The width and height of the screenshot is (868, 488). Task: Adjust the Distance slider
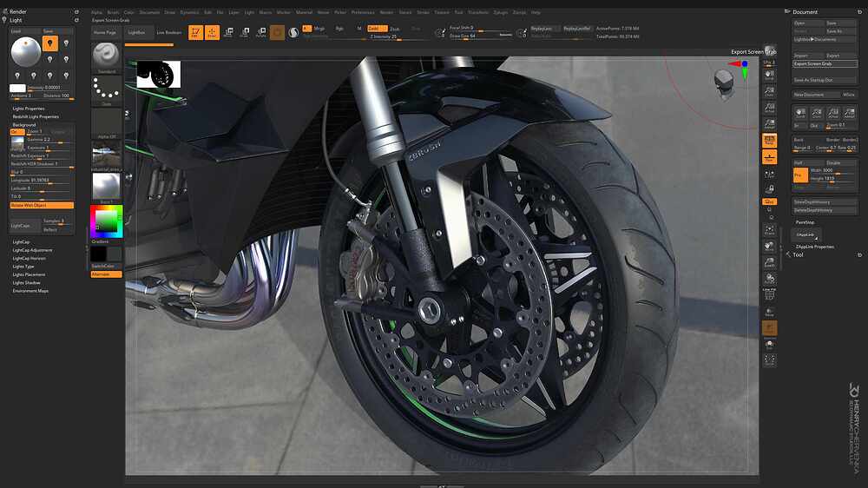(x=59, y=96)
